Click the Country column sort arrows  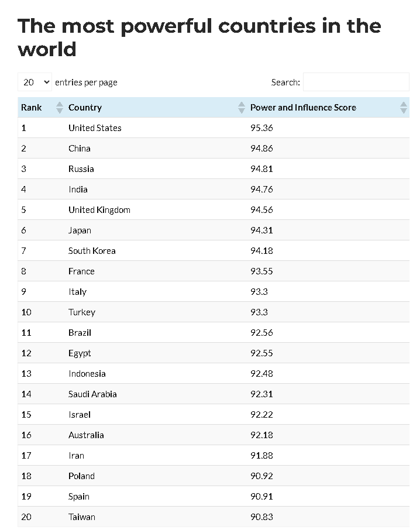pyautogui.click(x=242, y=108)
